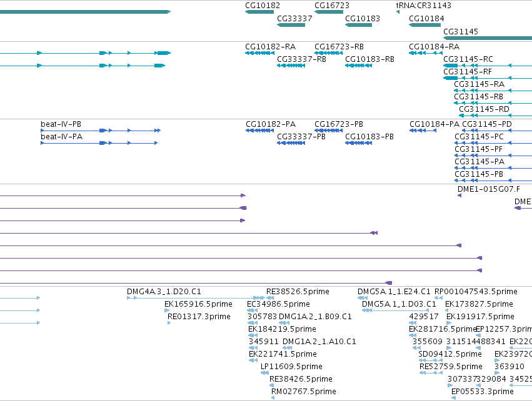
Task: Click the 345911 EST label
Action: point(263,342)
